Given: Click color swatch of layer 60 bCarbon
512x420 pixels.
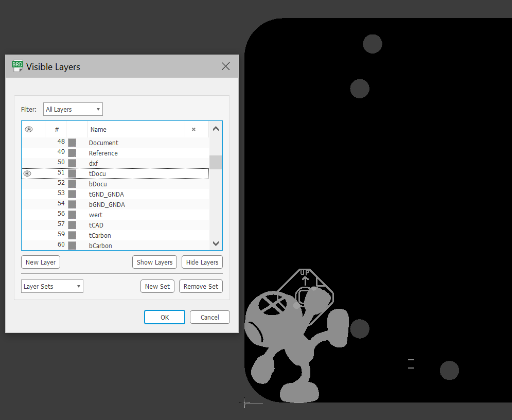Looking at the screenshot, I should 72,246.
